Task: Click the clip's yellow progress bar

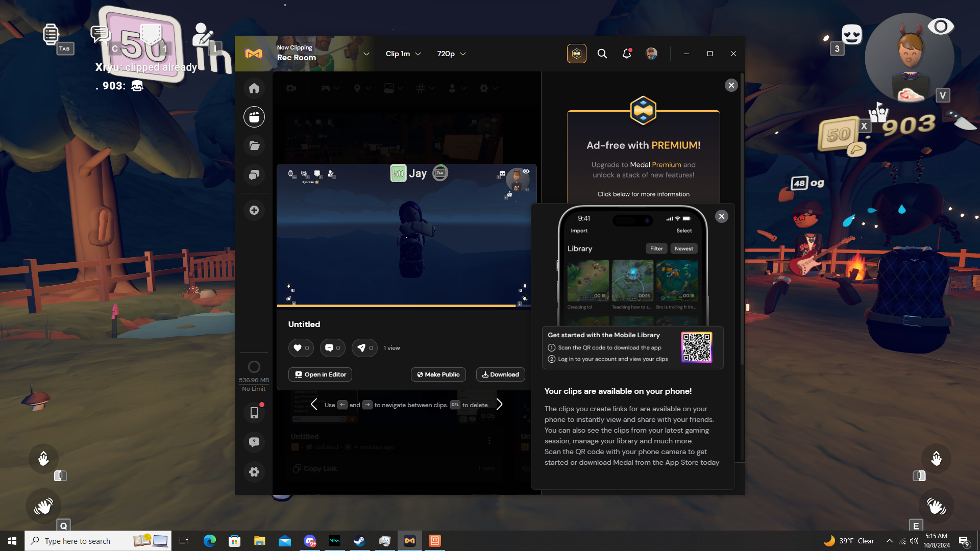Action: (396, 306)
